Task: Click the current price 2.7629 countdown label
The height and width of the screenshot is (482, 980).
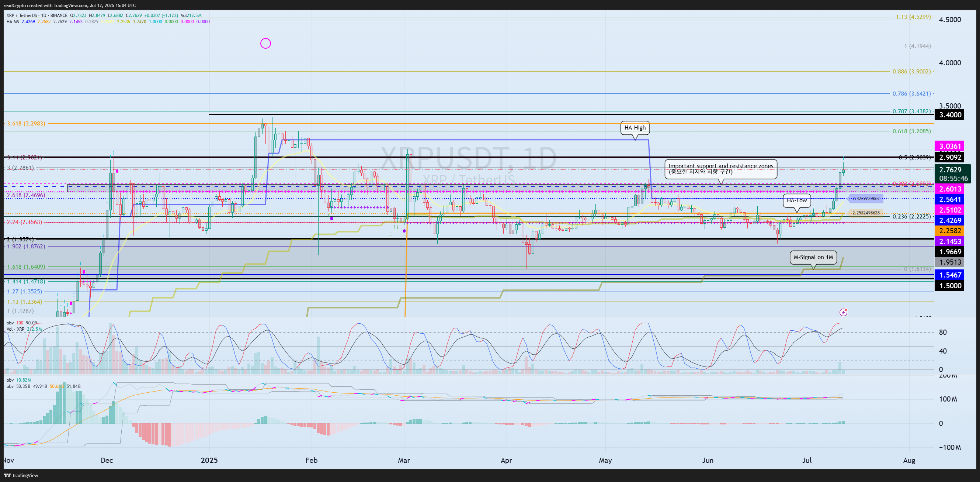Action: coord(953,174)
